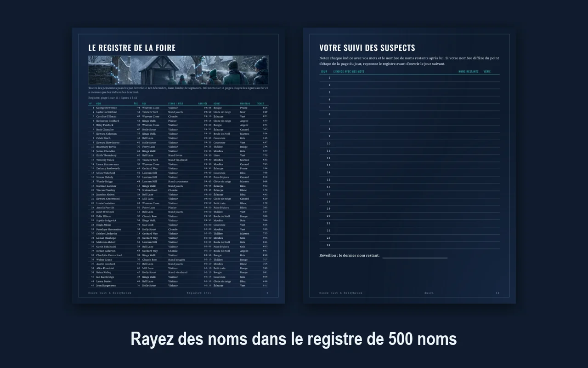Select the name "Edith Thornbury"
Screen dimensions: 588x368
pyautogui.click(x=106, y=155)
